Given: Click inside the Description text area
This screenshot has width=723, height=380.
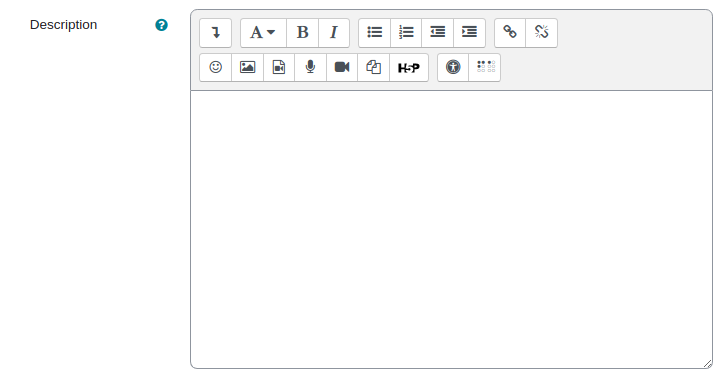Looking at the screenshot, I should tap(451, 229).
